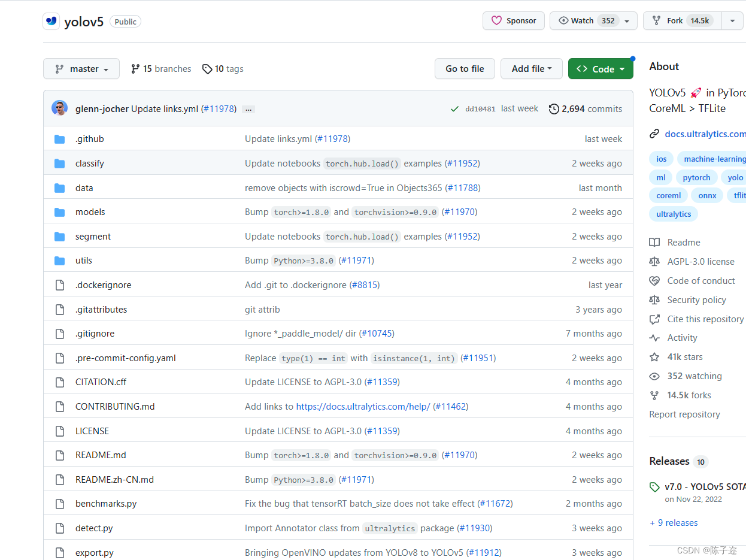The width and height of the screenshot is (746, 560).
Task: Click the Go to file button
Action: 465,69
